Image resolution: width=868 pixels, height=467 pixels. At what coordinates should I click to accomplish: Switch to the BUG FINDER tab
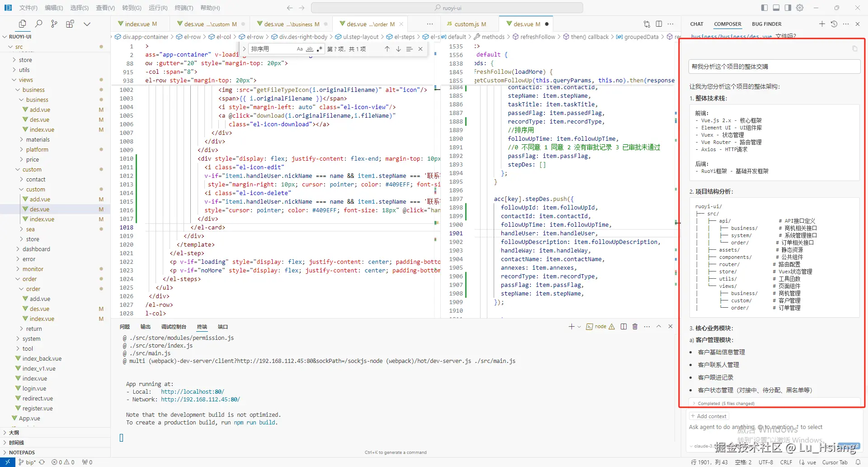(767, 24)
